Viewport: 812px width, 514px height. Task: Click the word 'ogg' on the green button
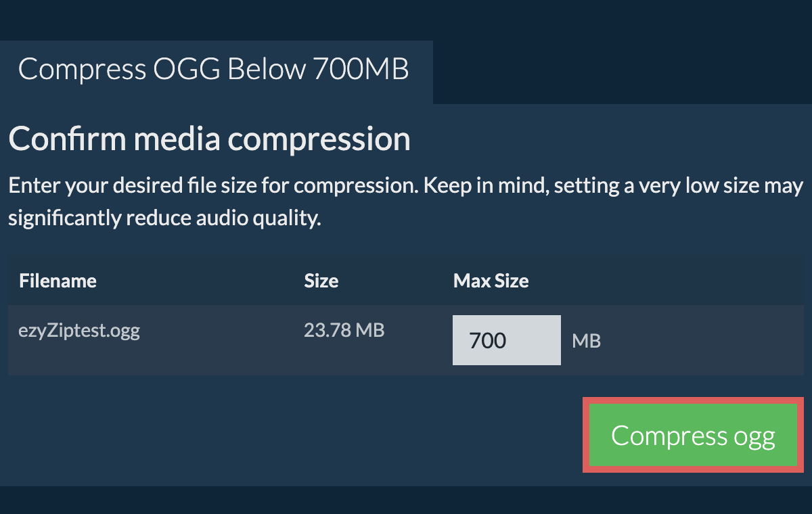coord(754,437)
